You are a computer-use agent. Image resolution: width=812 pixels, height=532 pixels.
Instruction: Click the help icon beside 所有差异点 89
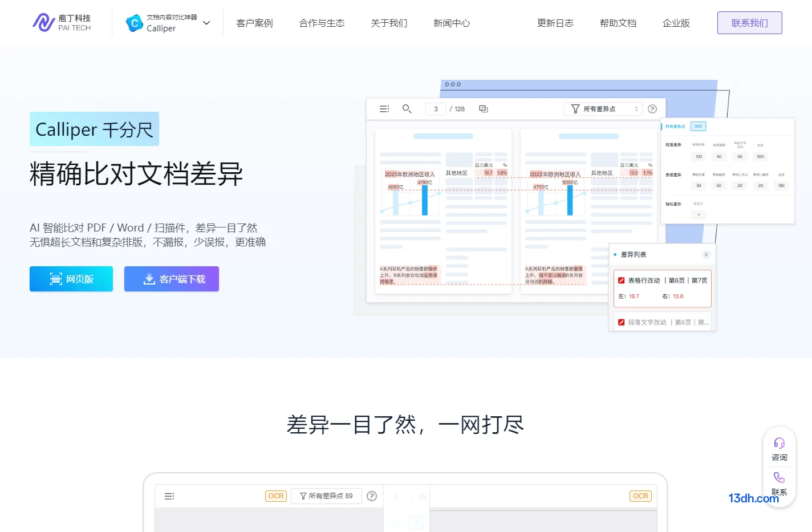(x=372, y=496)
